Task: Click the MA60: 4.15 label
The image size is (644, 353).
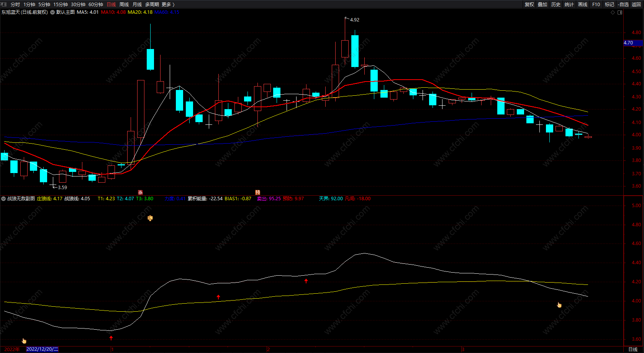Action: 167,12
